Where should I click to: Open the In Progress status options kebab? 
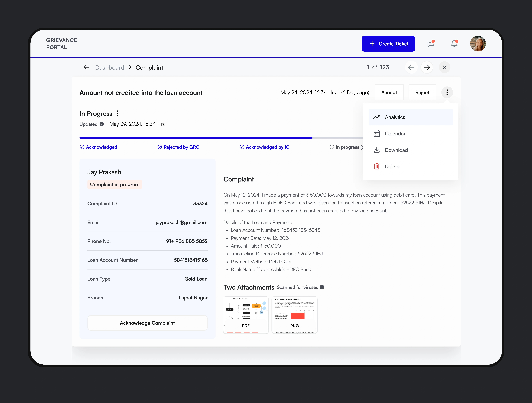pos(118,113)
